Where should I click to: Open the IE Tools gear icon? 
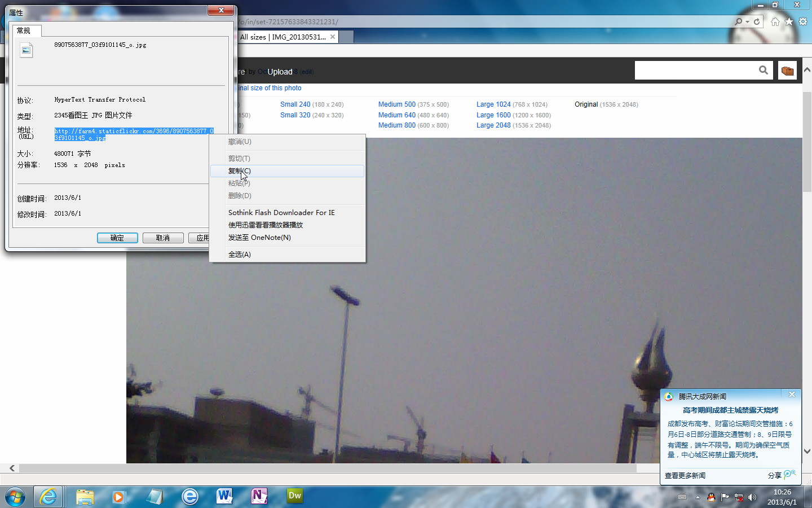[803, 21]
